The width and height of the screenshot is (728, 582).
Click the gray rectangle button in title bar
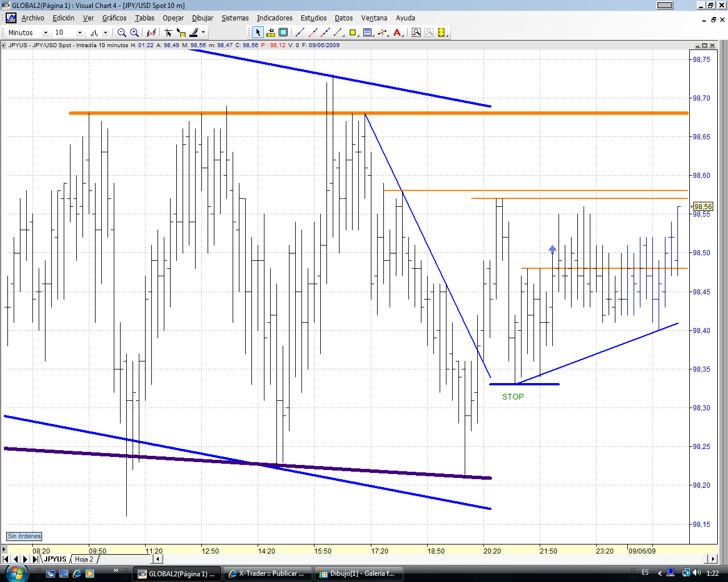click(665, 5)
